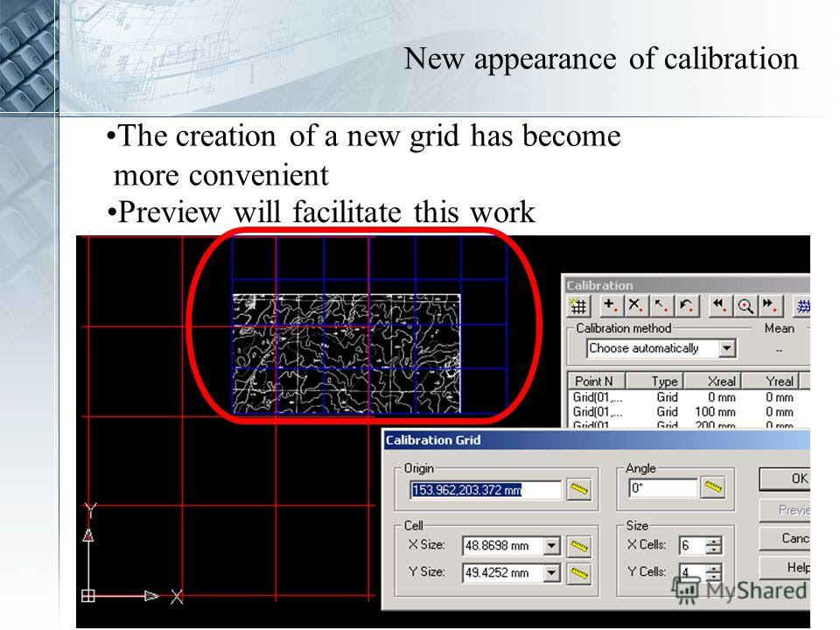The width and height of the screenshot is (840, 630).
Task: Click the Xreal column header
Action: click(x=714, y=381)
